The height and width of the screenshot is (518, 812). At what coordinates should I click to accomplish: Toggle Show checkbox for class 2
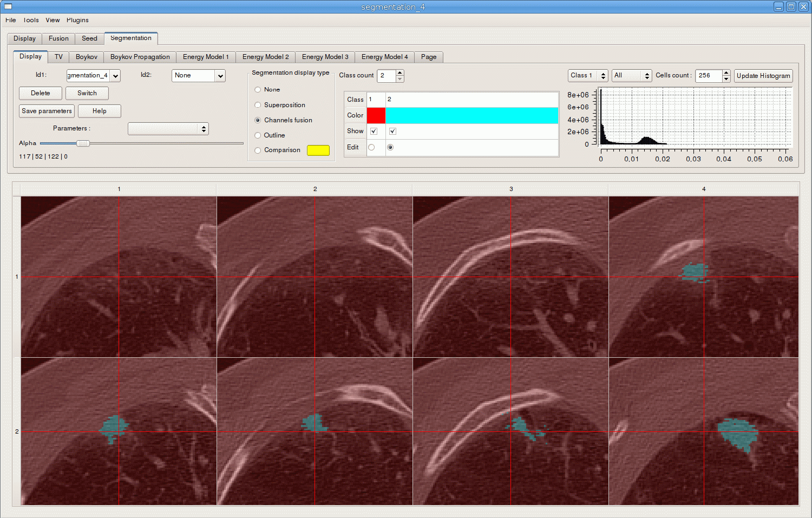click(392, 131)
